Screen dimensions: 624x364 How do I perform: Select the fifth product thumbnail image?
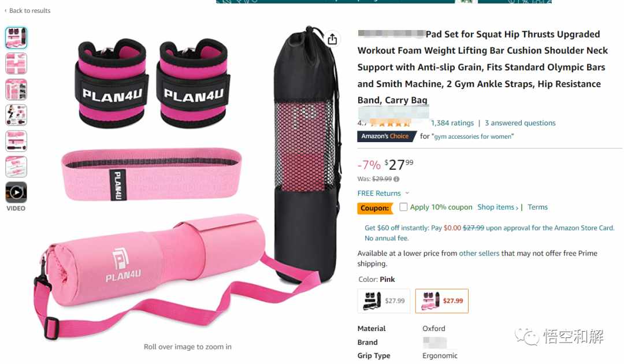tap(16, 141)
